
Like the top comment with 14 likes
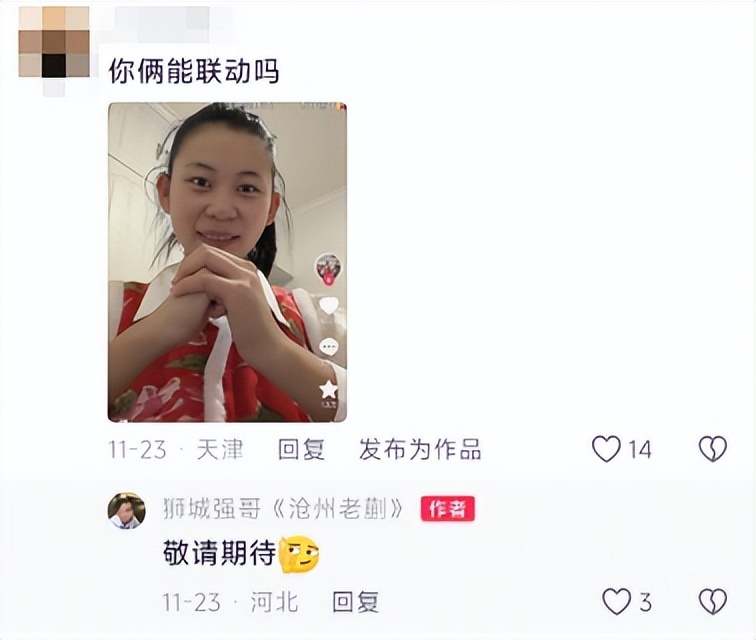click(x=606, y=449)
